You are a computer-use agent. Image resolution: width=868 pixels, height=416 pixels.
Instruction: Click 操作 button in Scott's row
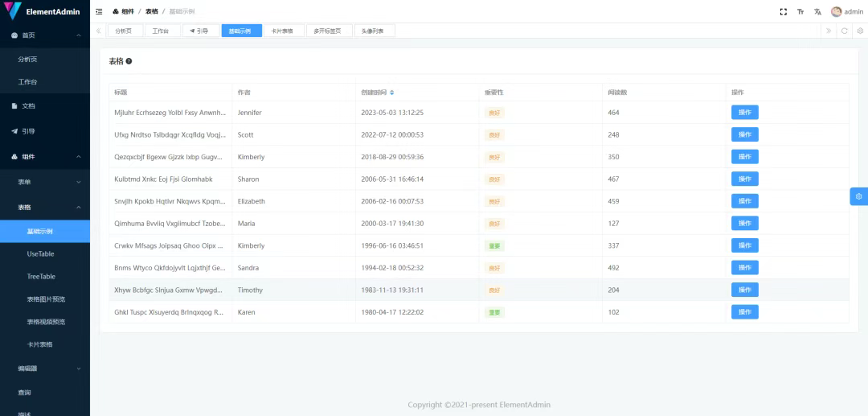click(x=744, y=134)
